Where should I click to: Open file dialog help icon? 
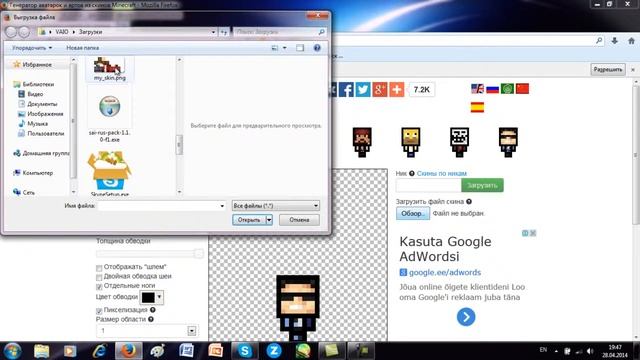(x=317, y=48)
